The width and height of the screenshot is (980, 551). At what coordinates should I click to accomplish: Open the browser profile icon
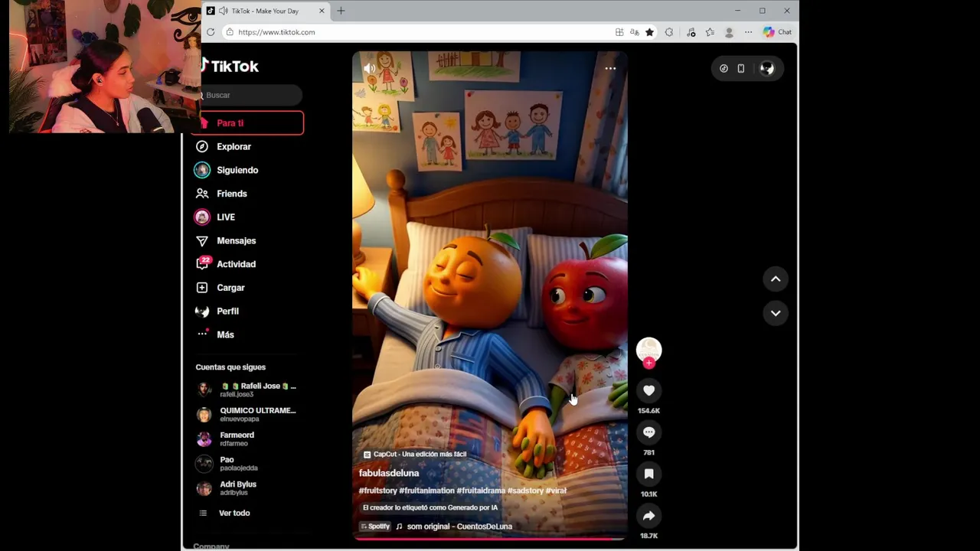pos(729,32)
